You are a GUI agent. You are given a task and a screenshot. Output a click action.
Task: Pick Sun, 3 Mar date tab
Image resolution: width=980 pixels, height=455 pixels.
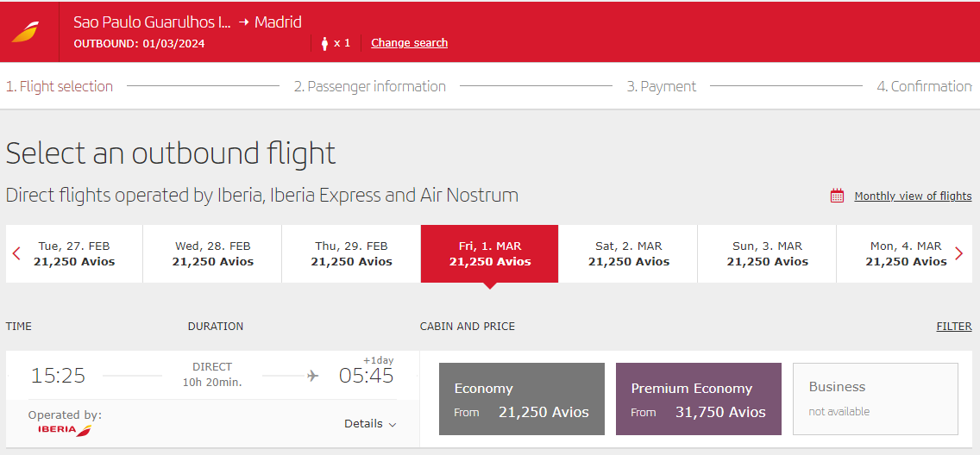[767, 253]
